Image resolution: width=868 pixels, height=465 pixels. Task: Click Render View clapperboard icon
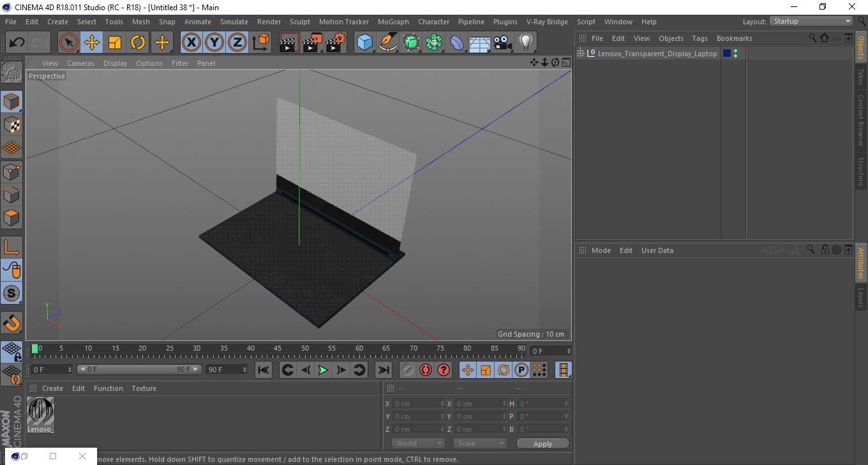coord(289,43)
